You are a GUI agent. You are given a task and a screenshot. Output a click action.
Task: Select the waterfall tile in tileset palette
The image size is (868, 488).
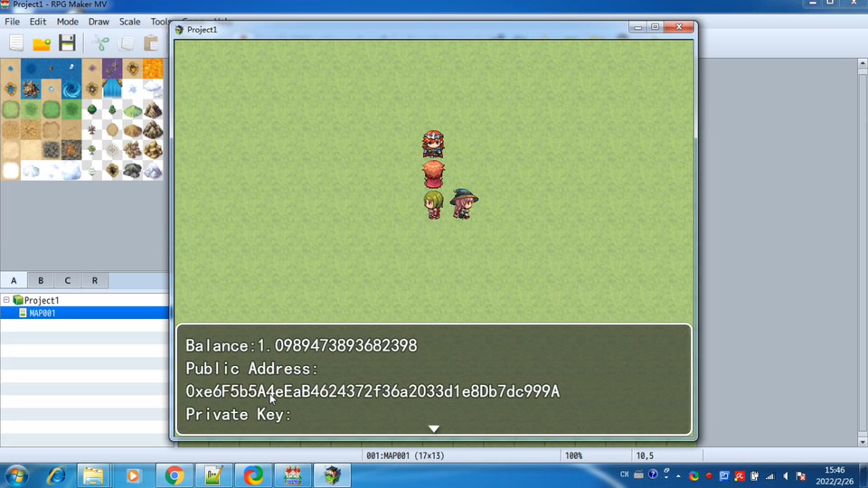pyautogui.click(x=112, y=89)
